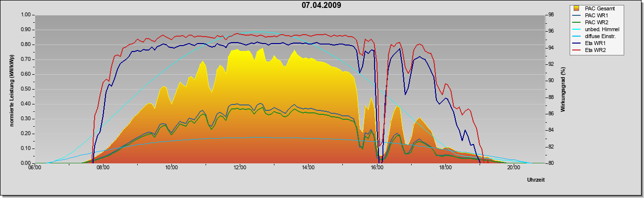
Task: Click the 06:00 tick label
Action: coord(35,167)
